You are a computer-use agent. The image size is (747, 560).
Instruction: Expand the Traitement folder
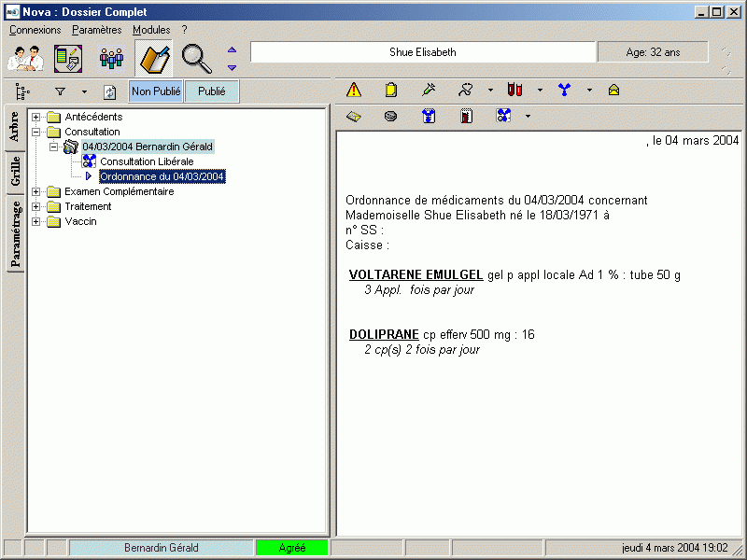35,206
